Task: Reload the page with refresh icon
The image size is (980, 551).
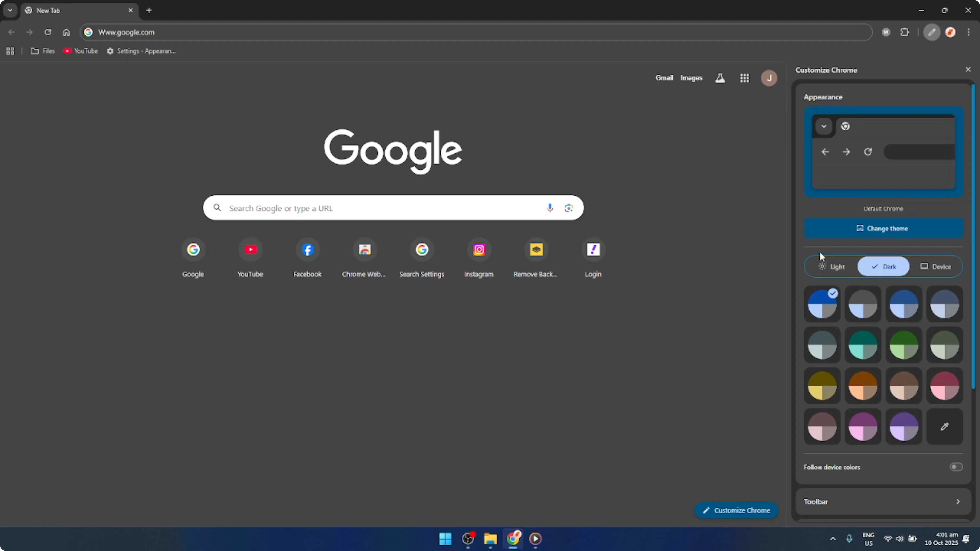Action: point(48,32)
